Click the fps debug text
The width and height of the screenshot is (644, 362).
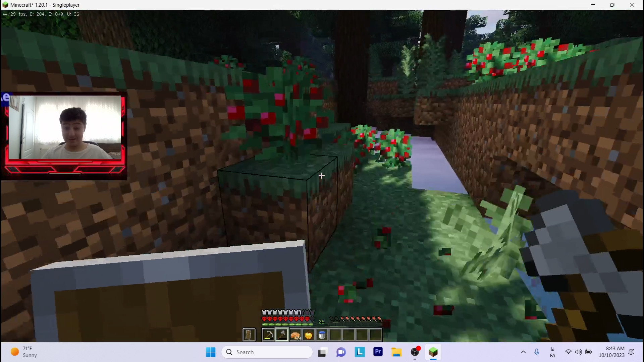pos(41,14)
